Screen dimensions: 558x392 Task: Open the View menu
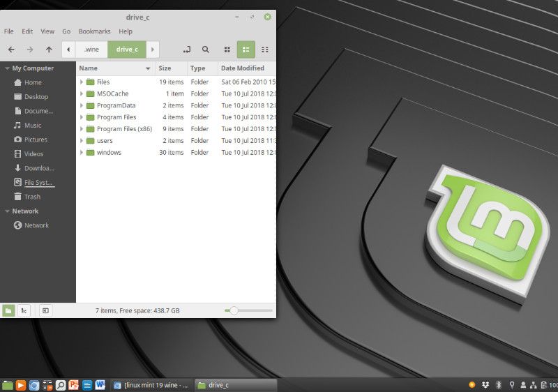coord(47,31)
